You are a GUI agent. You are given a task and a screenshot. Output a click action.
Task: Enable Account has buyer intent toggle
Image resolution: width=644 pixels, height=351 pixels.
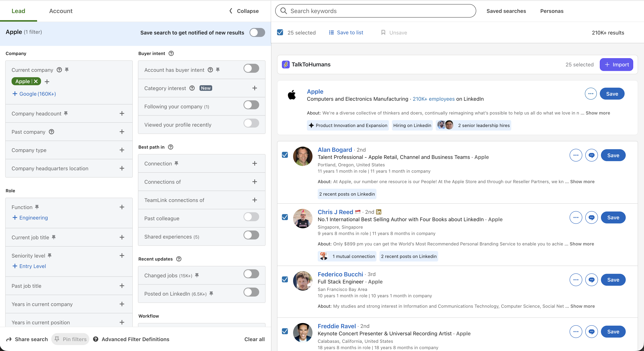(251, 68)
